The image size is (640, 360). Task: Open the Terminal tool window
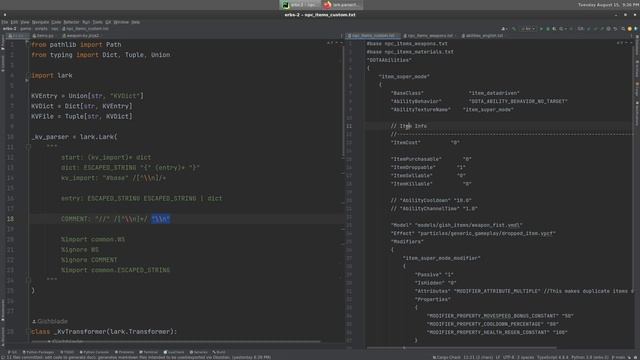[x=149, y=352]
